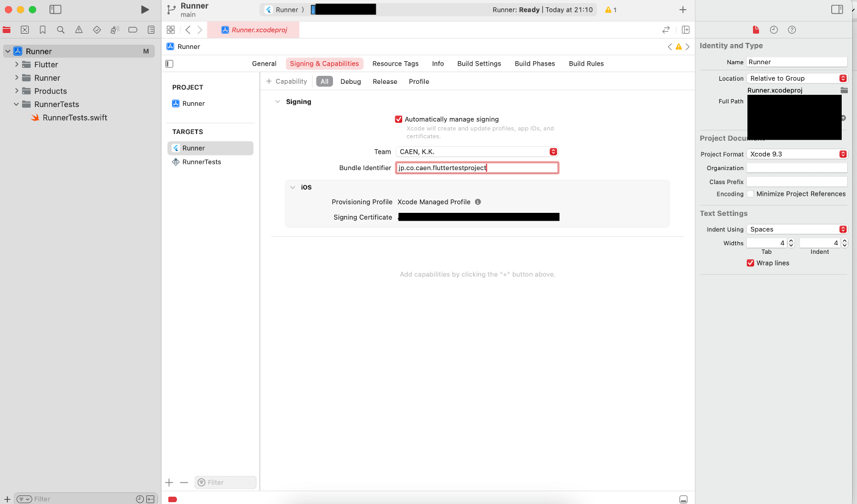857x504 pixels.
Task: Open the source control navigator
Action: [24, 29]
